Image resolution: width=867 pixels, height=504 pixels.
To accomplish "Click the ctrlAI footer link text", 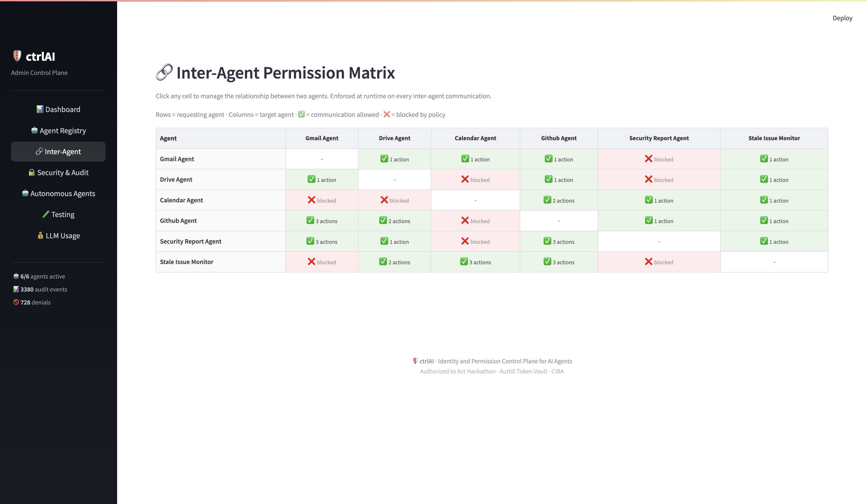I will pos(426,361).
